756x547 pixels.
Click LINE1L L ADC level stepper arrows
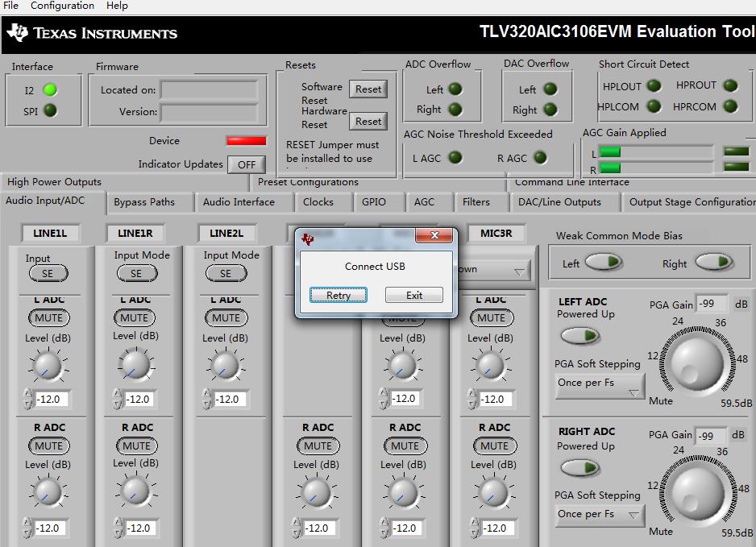point(27,399)
